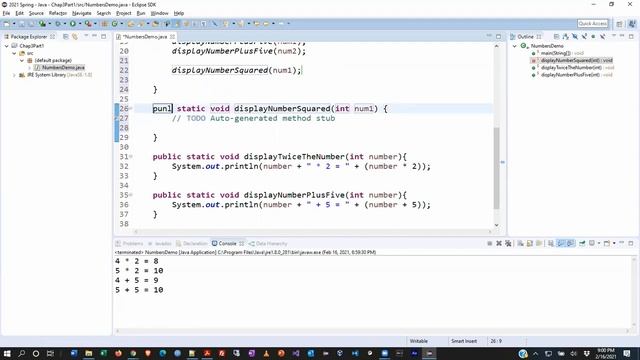Open File Explorer from the taskbar
640x360 pixels.
click(89, 353)
